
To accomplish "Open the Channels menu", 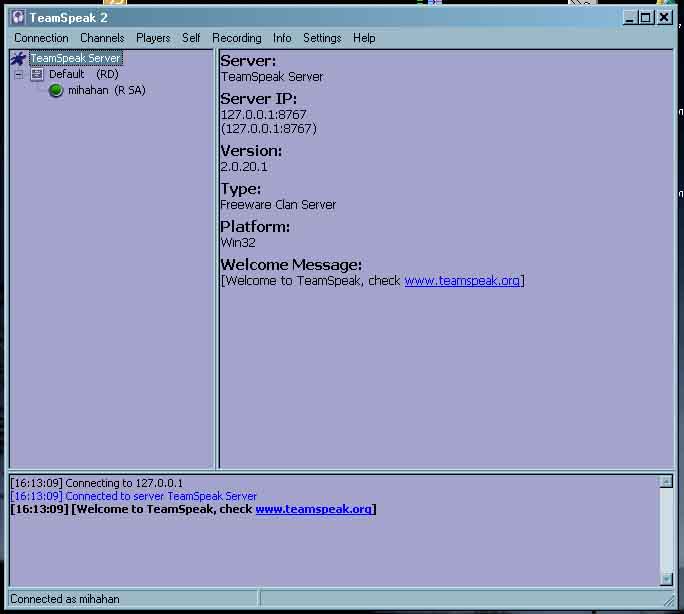I will [102, 38].
